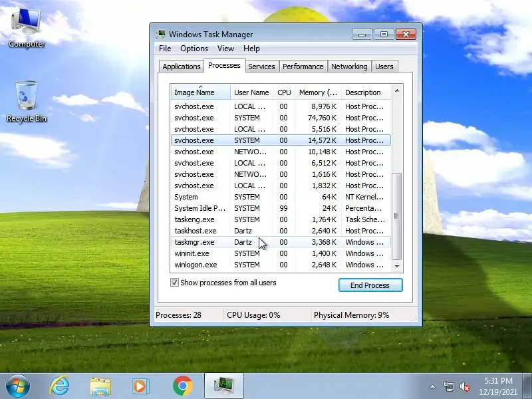Click the scrollbar up arrow
Screen dimensions: 532x399
click(x=396, y=90)
